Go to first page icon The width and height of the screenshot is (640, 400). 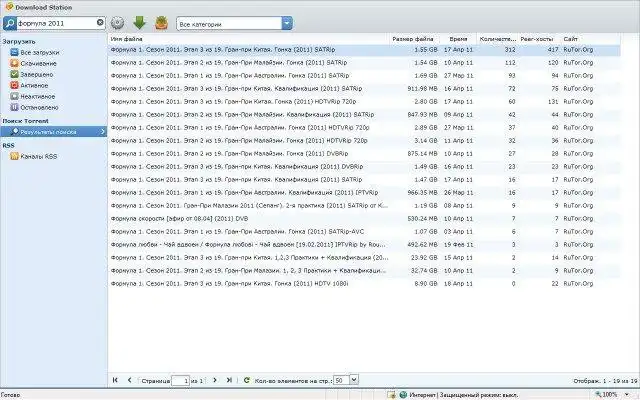(x=115, y=380)
